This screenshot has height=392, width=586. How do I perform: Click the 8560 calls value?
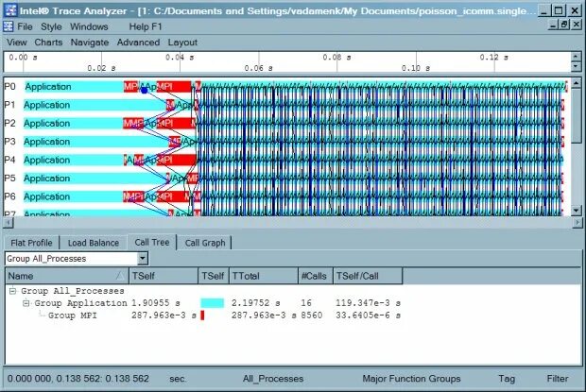(x=312, y=315)
